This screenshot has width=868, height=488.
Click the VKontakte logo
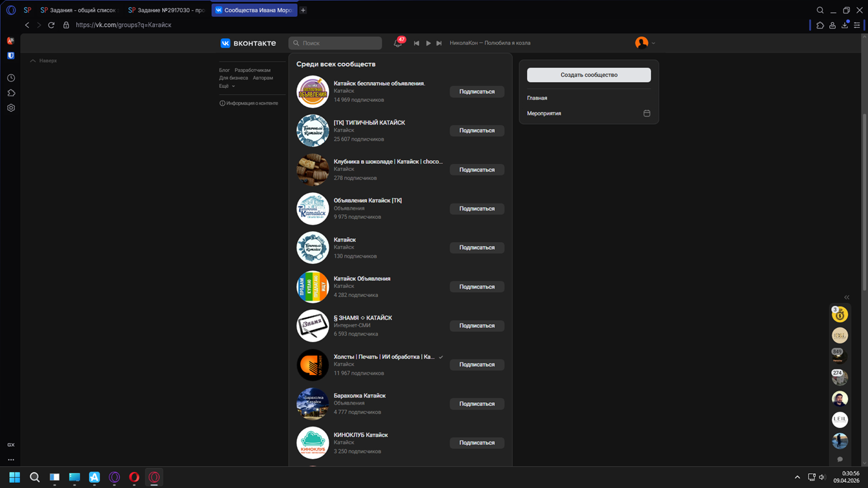[x=248, y=43]
